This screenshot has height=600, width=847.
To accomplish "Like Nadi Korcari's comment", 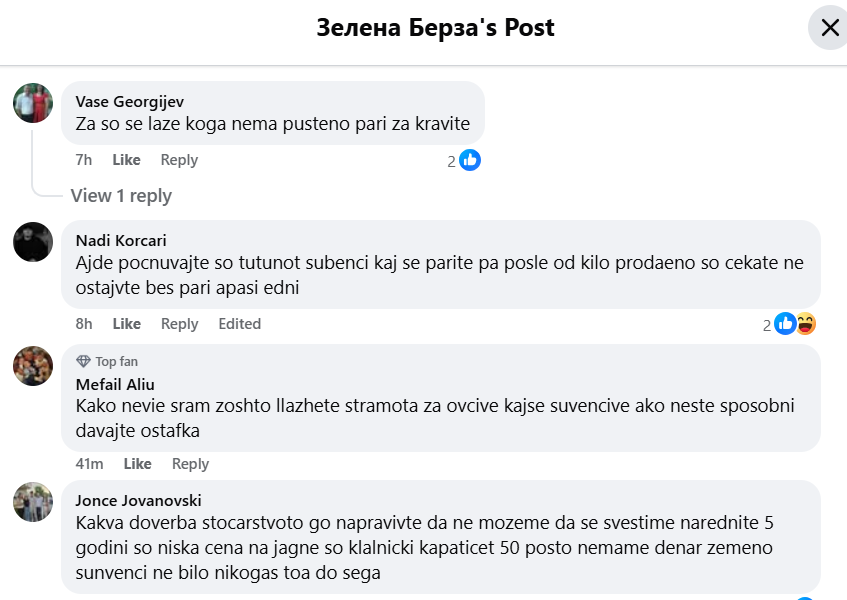I will coord(126,324).
